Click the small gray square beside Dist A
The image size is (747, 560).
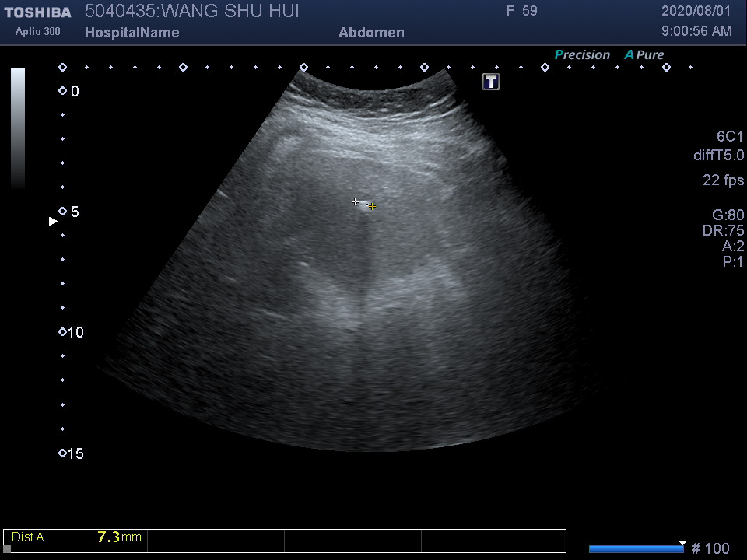[x=8, y=548]
